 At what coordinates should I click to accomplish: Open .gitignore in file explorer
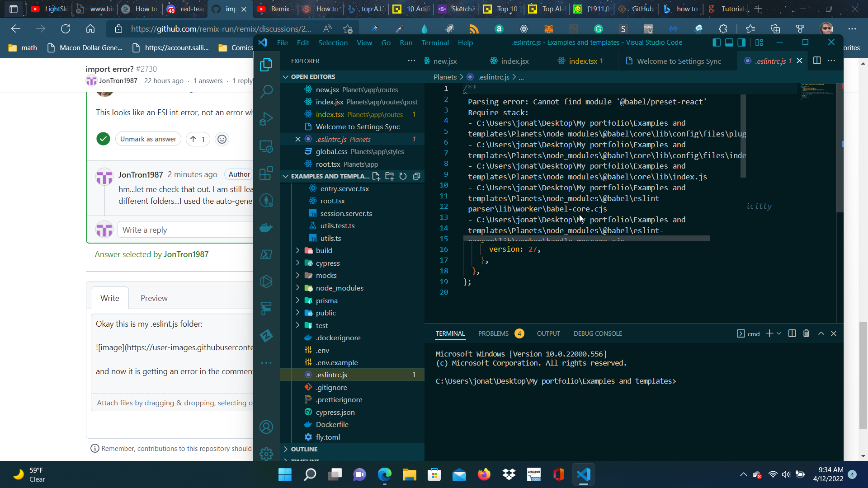tap(331, 387)
